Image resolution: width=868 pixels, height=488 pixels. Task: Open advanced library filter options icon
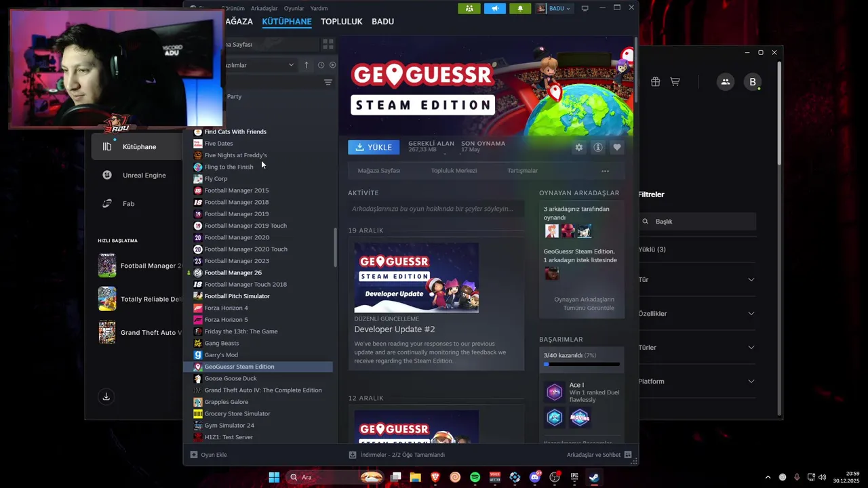328,82
